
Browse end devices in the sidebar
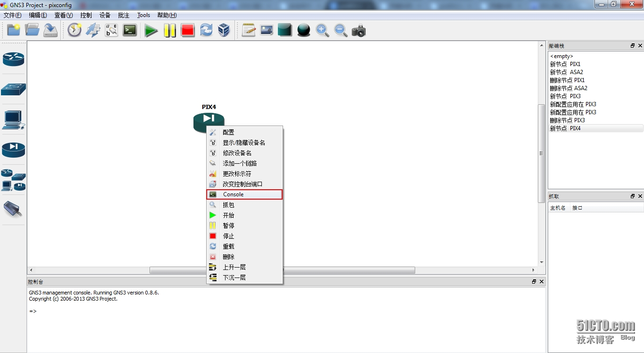click(13, 120)
